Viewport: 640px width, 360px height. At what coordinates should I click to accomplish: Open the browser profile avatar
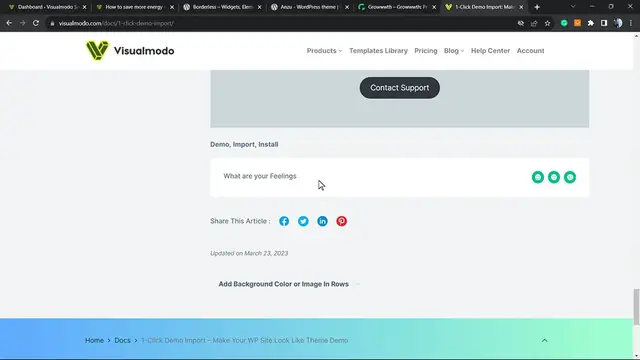[x=618, y=23]
